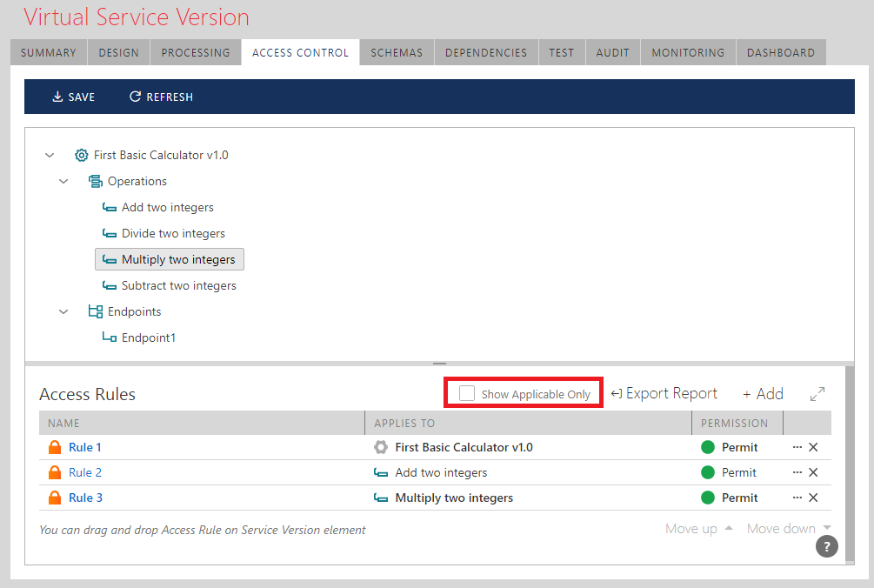Viewport: 874px width, 588px height.
Task: Collapse the First Basic Calculator v1.0 node
Action: click(x=50, y=156)
